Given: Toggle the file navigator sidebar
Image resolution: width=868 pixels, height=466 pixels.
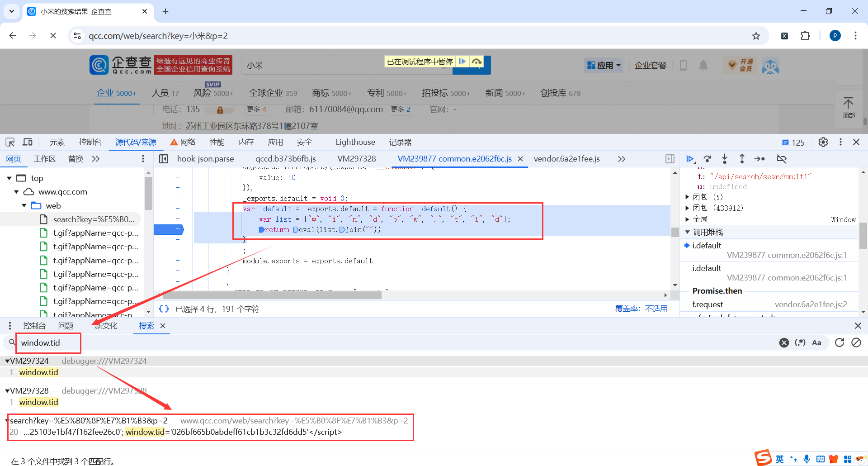Looking at the screenshot, I should (x=164, y=159).
